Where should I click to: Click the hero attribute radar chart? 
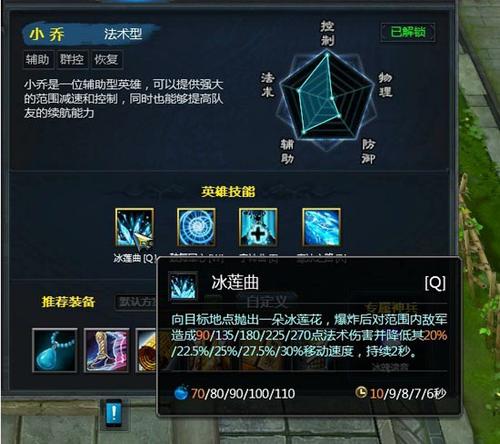click(x=327, y=97)
